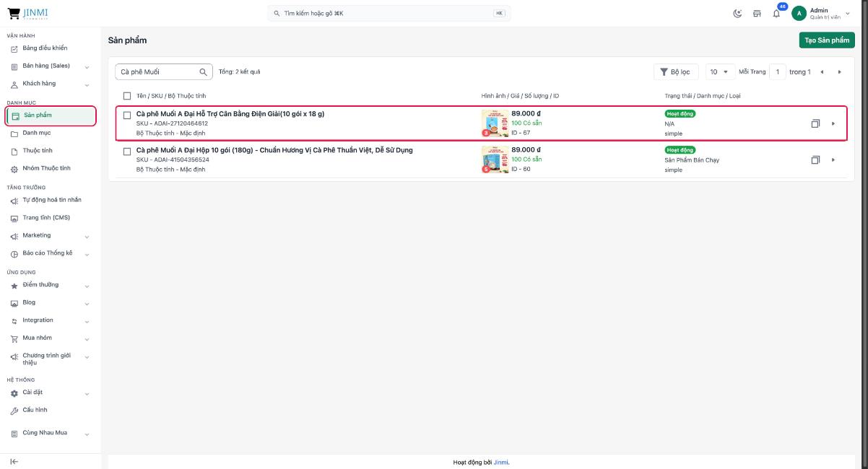Image resolution: width=868 pixels, height=469 pixels.
Task: Open the notifications bell
Action: [776, 14]
